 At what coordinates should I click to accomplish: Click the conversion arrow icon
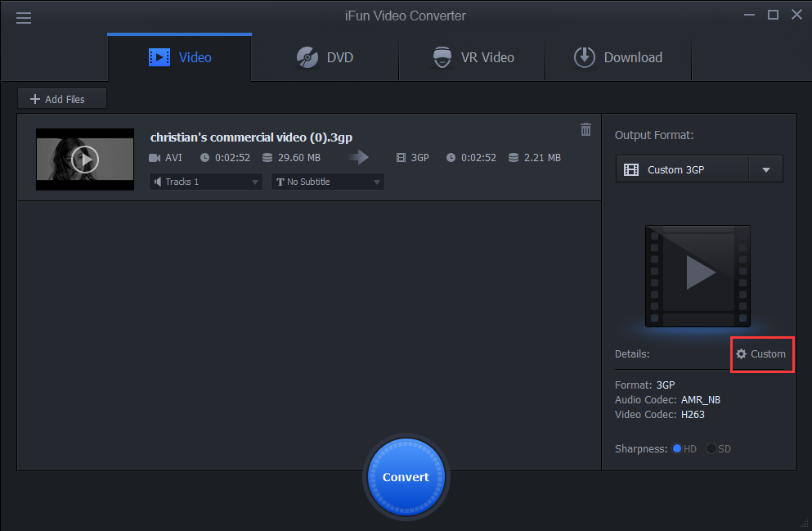pyautogui.click(x=358, y=157)
